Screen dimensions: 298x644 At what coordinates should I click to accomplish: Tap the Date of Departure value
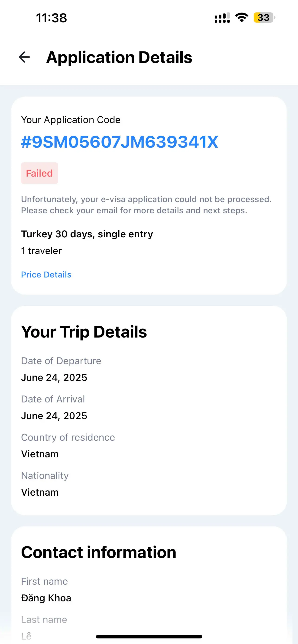click(54, 377)
